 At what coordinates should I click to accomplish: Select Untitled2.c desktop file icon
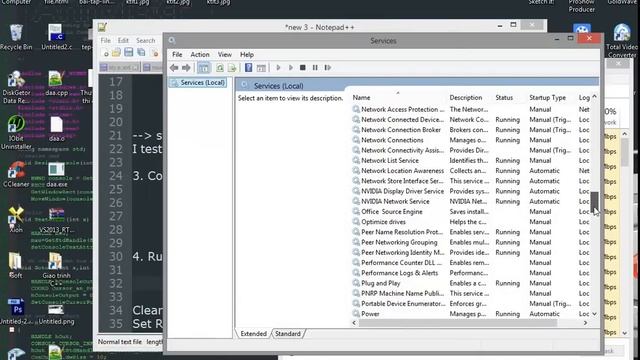(56, 38)
